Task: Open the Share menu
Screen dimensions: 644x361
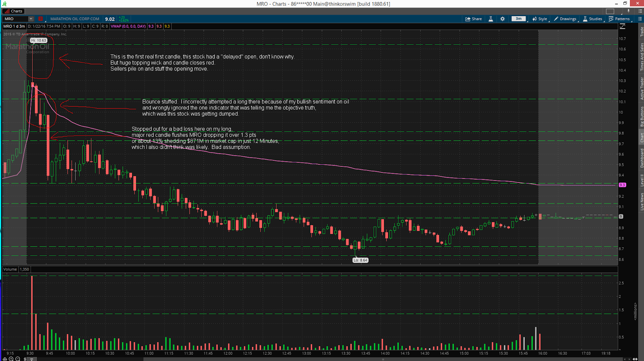Action: tap(474, 19)
